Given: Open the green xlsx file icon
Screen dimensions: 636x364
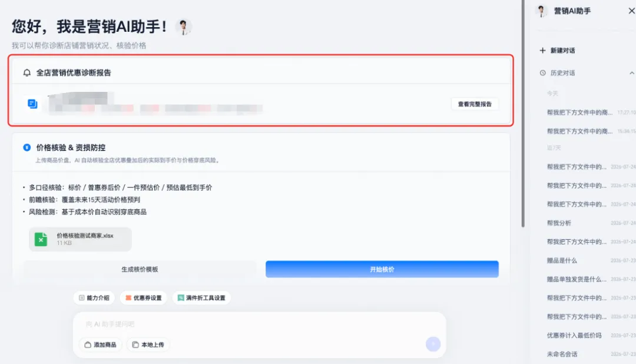Looking at the screenshot, I should [41, 239].
